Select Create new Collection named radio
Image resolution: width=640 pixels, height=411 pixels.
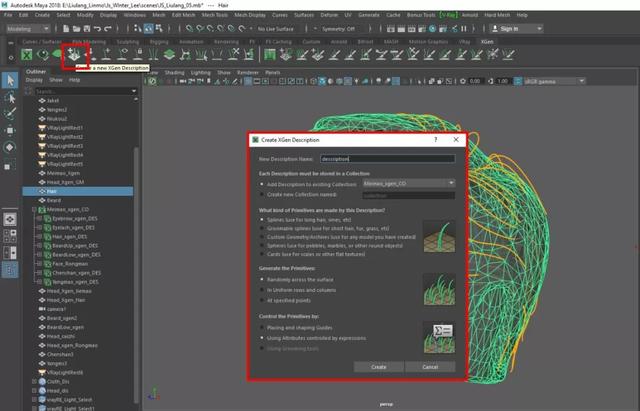pos(262,195)
